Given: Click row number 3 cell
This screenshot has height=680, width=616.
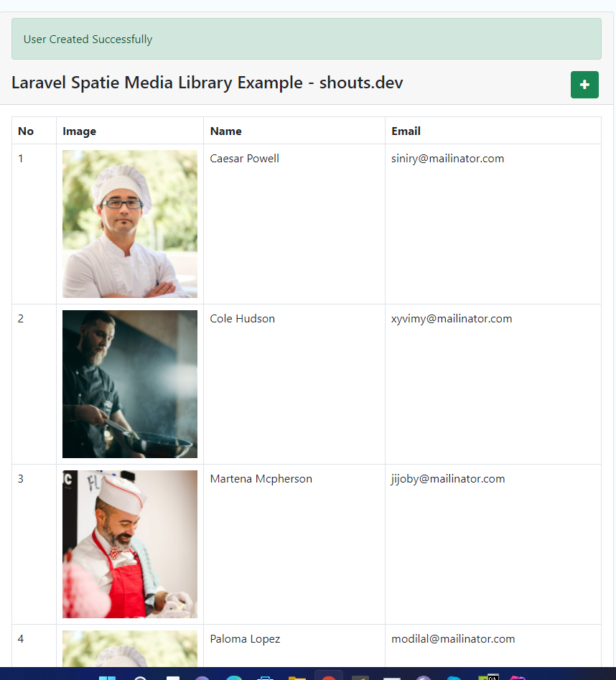Looking at the screenshot, I should pyautogui.click(x=34, y=544).
